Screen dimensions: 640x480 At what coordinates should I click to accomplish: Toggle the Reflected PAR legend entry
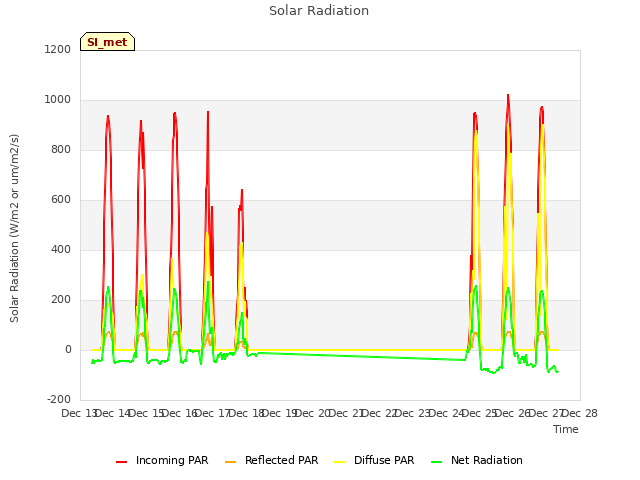click(271, 460)
